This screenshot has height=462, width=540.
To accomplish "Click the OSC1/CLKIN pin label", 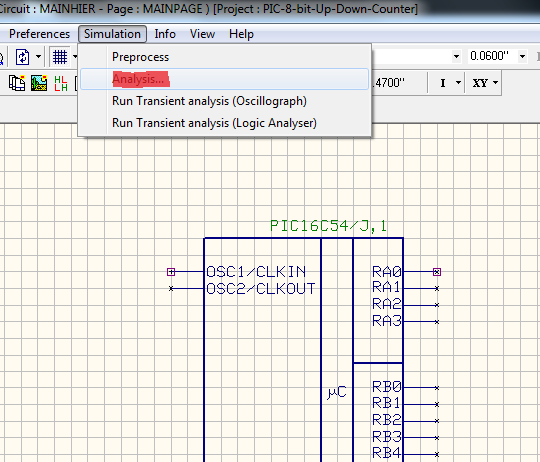I will click(256, 272).
